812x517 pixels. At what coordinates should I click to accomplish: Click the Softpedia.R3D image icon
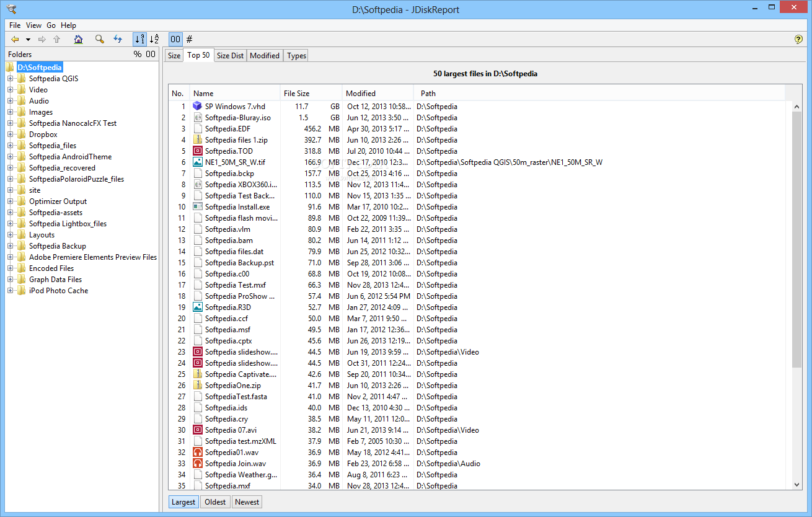[198, 307]
